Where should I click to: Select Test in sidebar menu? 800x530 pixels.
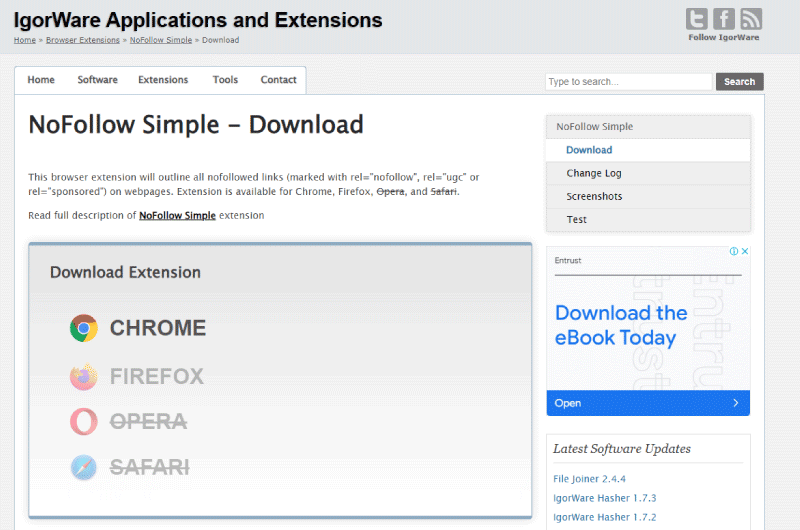[x=648, y=219]
